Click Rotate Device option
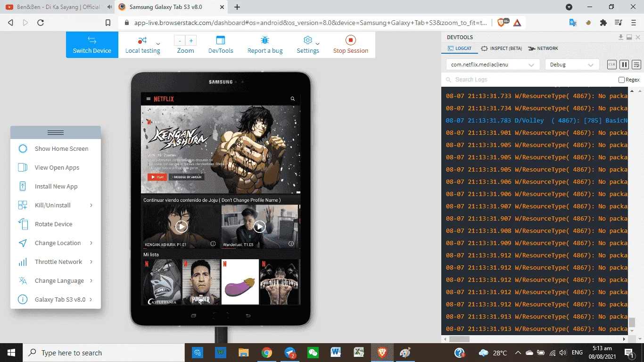644x362 pixels. (56, 224)
